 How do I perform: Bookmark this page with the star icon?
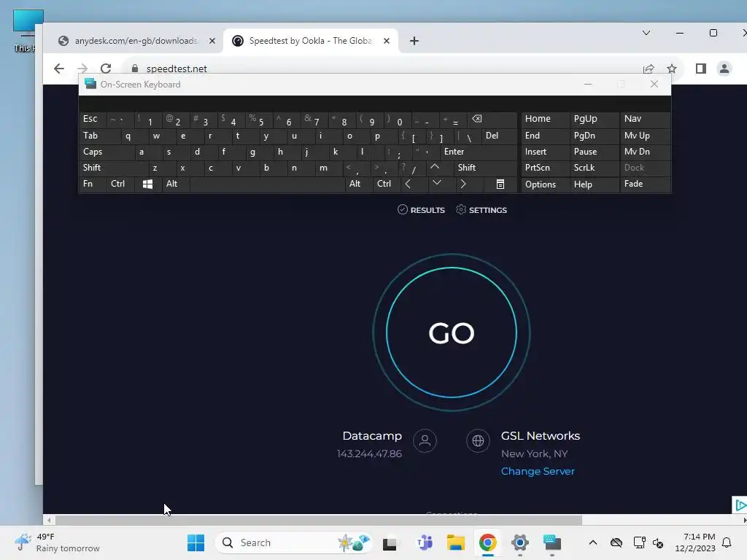tap(672, 69)
